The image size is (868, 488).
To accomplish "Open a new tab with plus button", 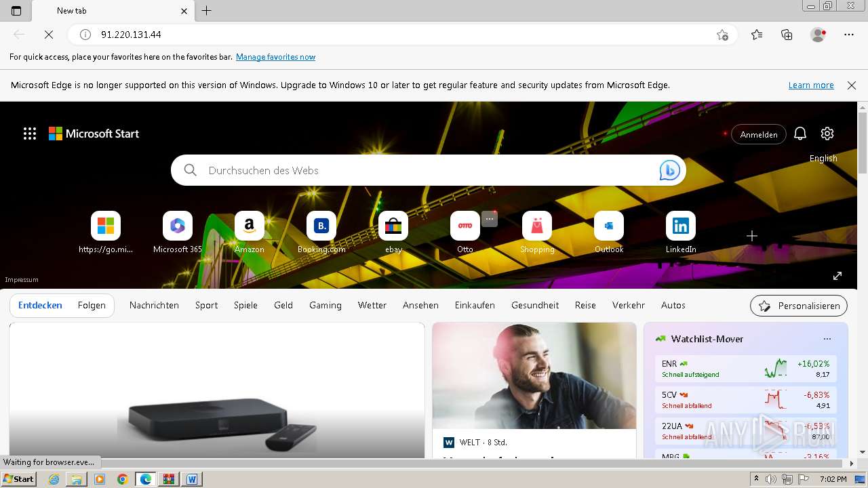I will pyautogui.click(x=207, y=11).
